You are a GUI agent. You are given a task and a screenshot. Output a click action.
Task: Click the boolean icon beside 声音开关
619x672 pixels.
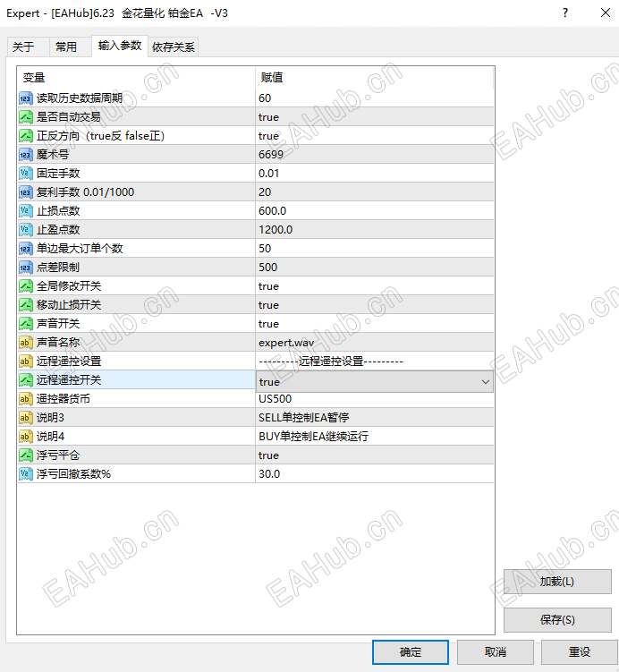(26, 324)
